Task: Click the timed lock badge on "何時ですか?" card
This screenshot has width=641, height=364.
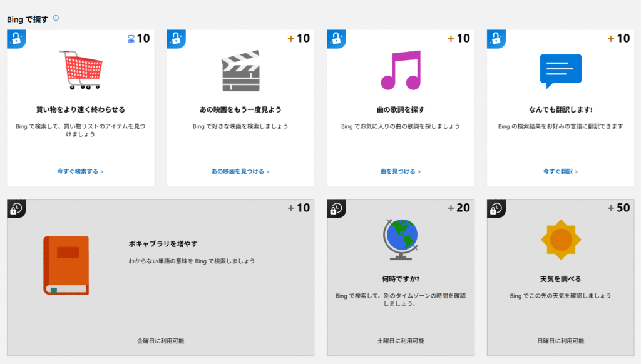Action: (336, 209)
